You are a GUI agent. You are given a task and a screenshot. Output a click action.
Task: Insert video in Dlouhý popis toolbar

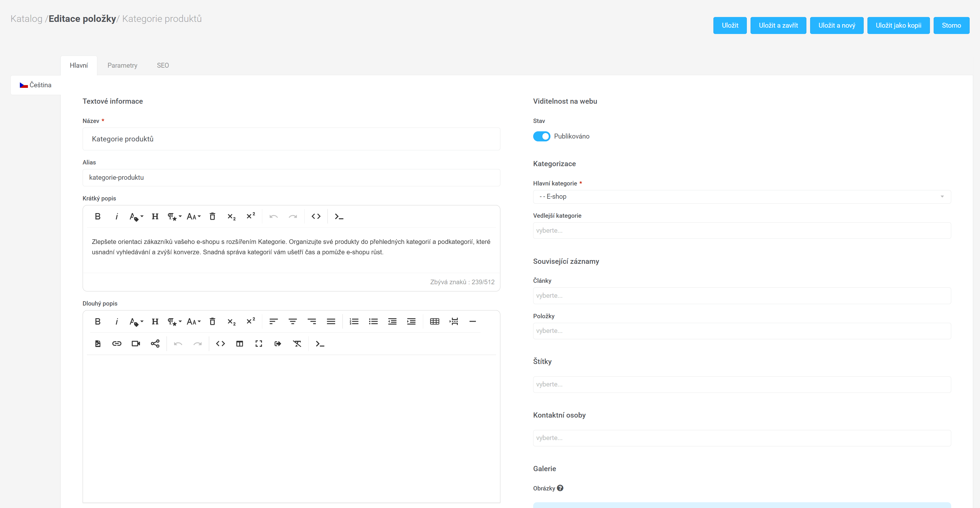tap(136, 344)
